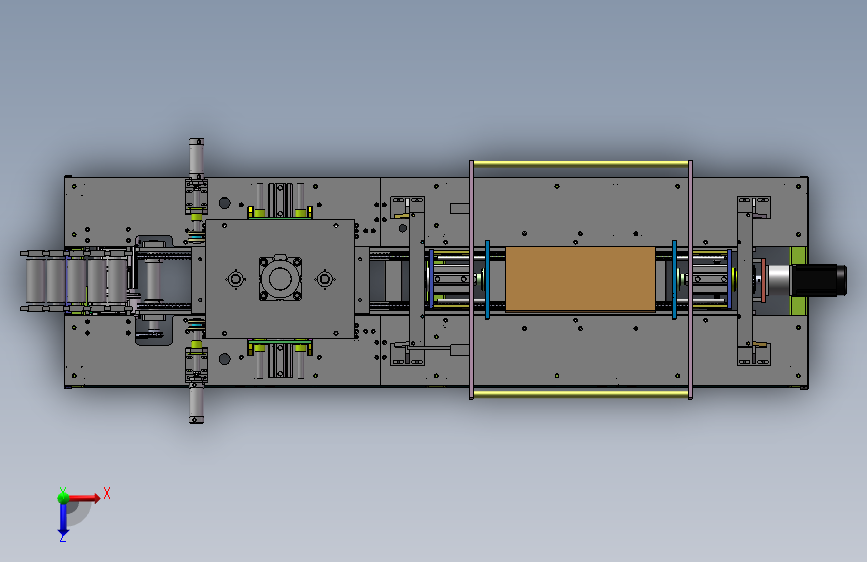Click the green Y axis ball of the triad
The width and height of the screenshot is (867, 562).
63,497
